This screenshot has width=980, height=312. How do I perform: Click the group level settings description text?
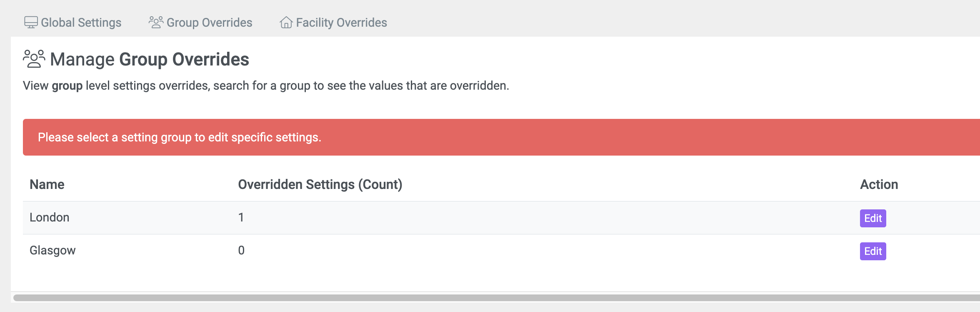click(266, 86)
